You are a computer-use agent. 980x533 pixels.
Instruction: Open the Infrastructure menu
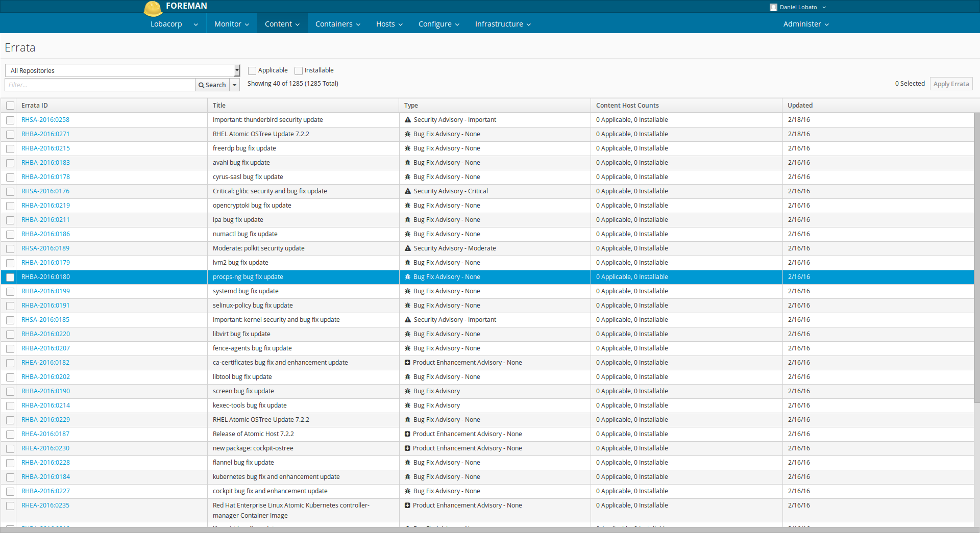[x=503, y=24]
